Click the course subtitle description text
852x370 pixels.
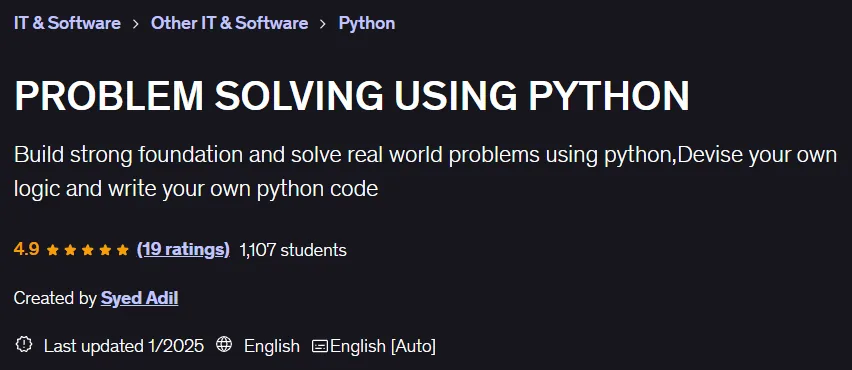click(x=425, y=172)
